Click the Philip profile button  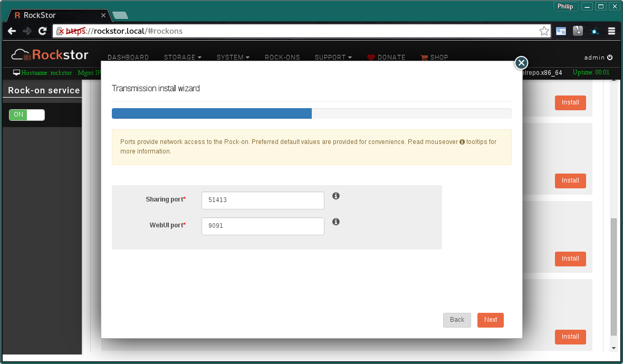click(x=565, y=6)
